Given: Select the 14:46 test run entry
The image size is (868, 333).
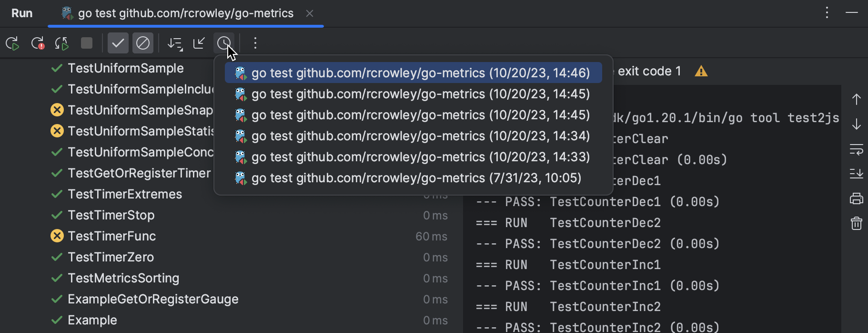Looking at the screenshot, I should (413, 73).
